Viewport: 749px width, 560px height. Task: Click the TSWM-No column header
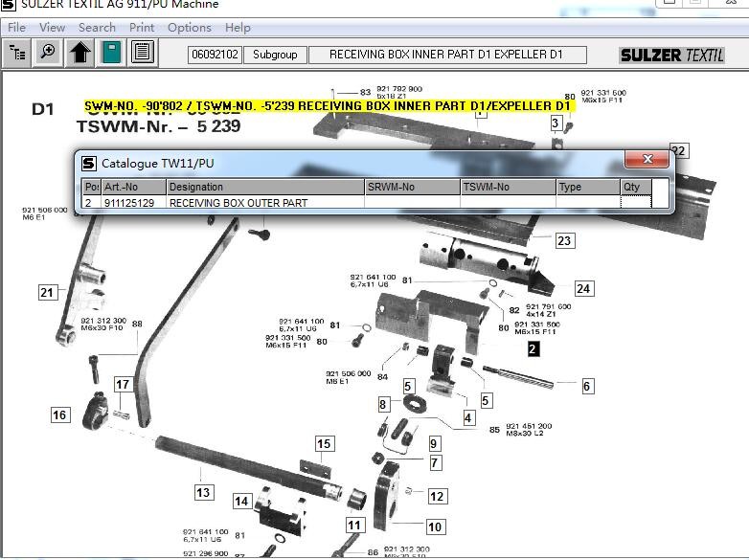tap(508, 187)
